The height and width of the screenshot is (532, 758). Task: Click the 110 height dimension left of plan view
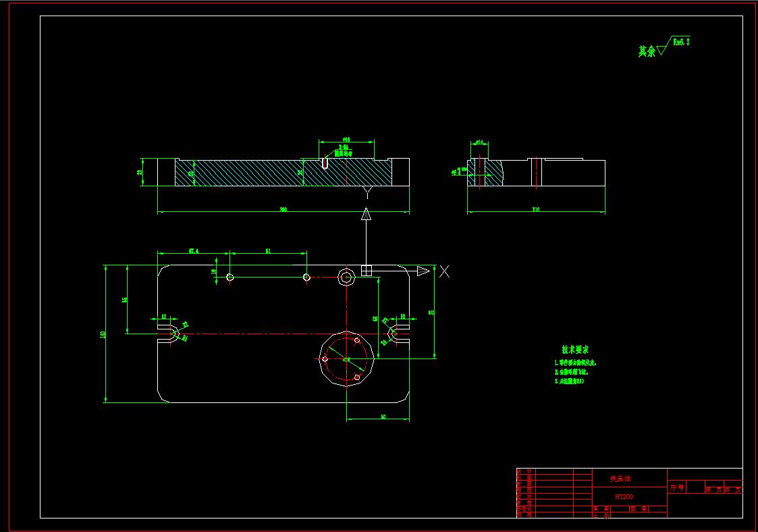pos(103,335)
